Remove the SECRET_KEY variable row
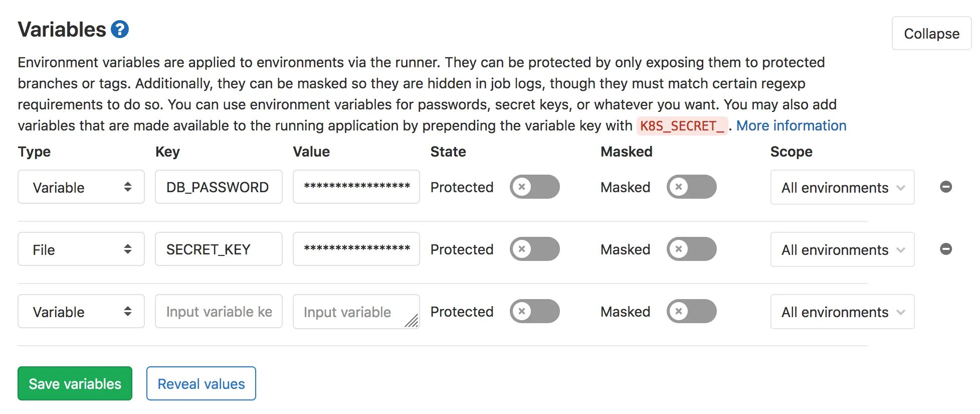The image size is (980, 414). [946, 249]
